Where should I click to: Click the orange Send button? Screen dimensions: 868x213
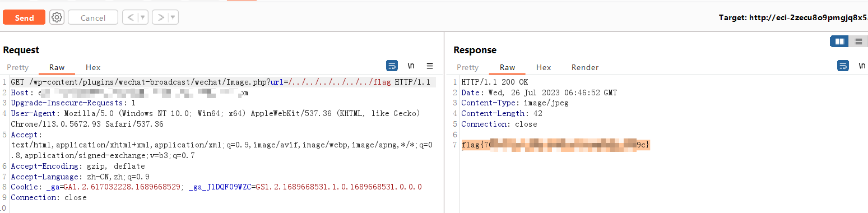24,17
